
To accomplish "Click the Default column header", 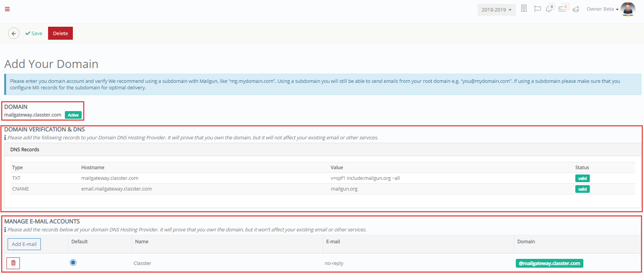I will [x=79, y=242].
